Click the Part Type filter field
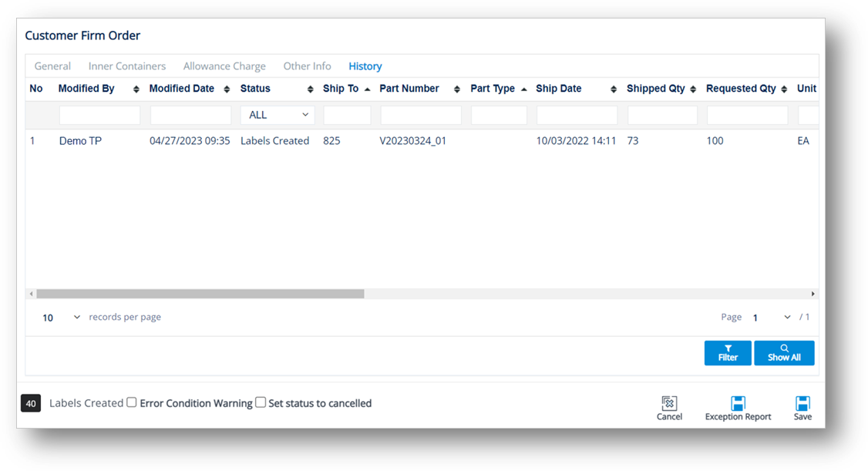 499,115
